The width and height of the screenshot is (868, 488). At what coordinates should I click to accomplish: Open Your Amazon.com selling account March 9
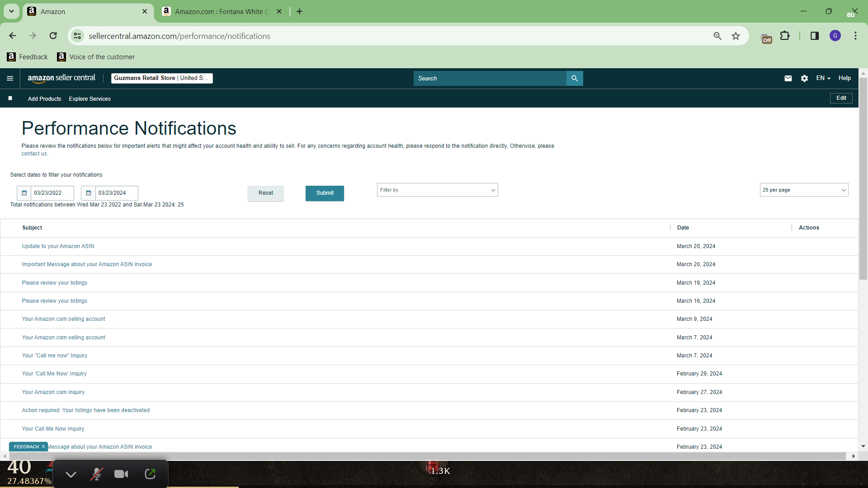point(63,319)
